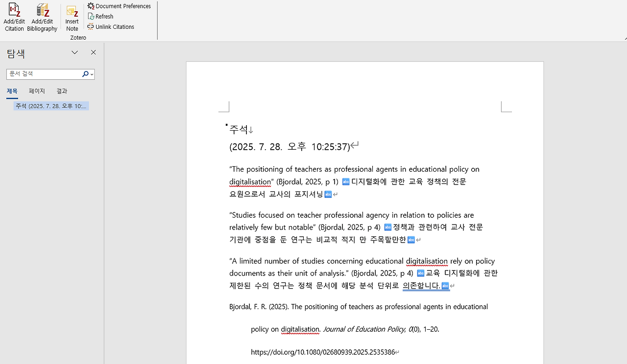Switch to the 페이지 tab
The width and height of the screenshot is (627, 364).
pos(36,91)
